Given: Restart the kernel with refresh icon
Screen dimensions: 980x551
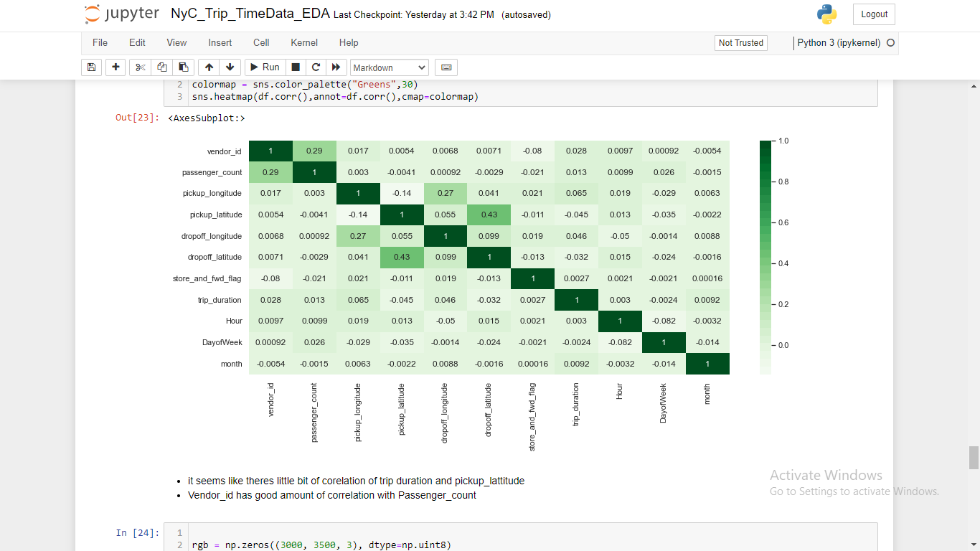Looking at the screenshot, I should pos(315,67).
